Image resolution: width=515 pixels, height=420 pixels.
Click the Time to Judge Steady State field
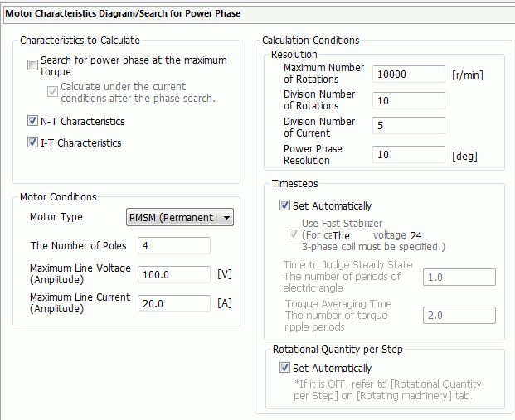(x=459, y=277)
